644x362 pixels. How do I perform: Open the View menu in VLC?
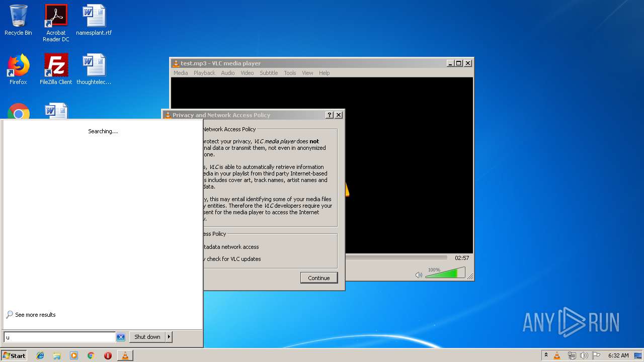[307, 73]
